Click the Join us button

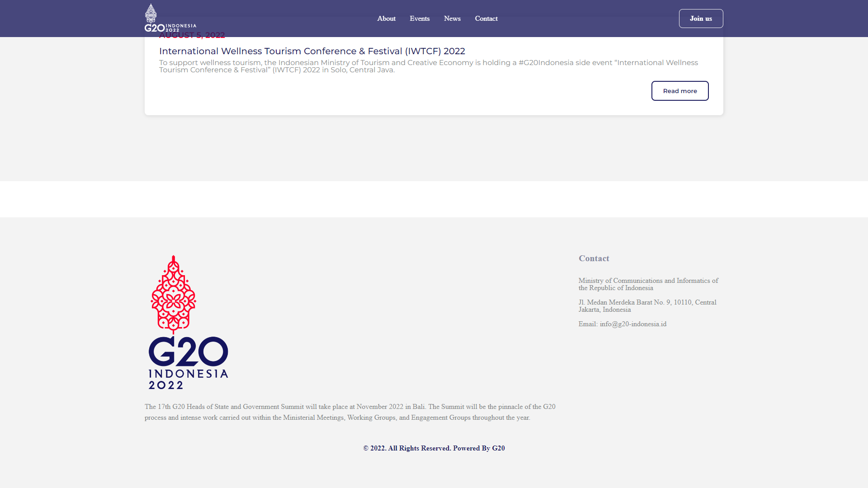[x=701, y=19]
